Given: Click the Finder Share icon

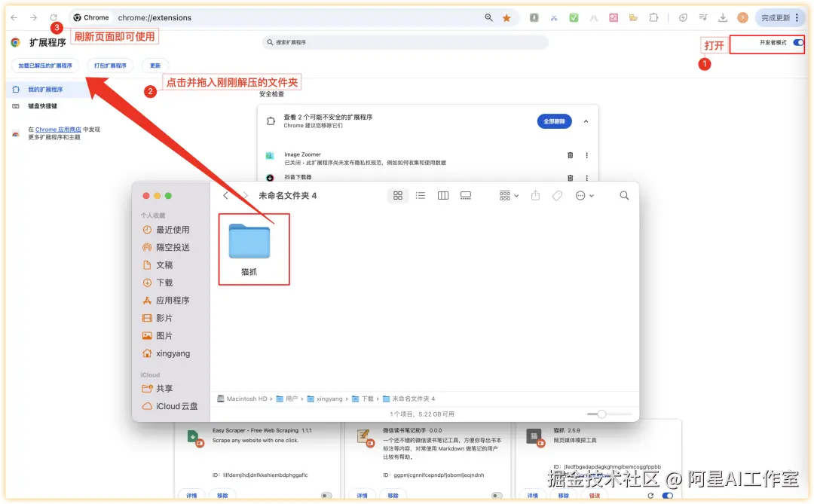Looking at the screenshot, I should point(537,195).
